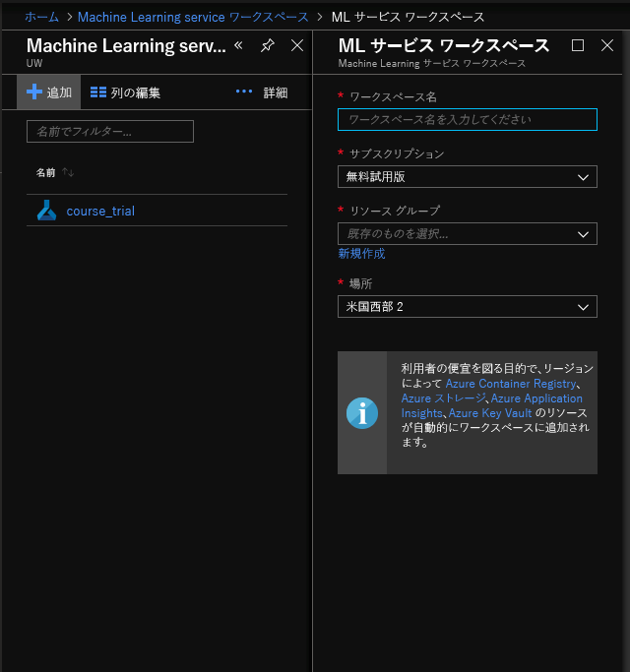Go to Machine Learning service ワークスペース breadcrumb
The width and height of the screenshot is (630, 672).
(193, 17)
